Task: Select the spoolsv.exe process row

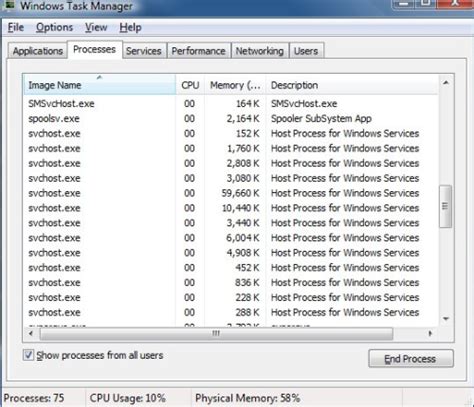Action: coord(231,119)
